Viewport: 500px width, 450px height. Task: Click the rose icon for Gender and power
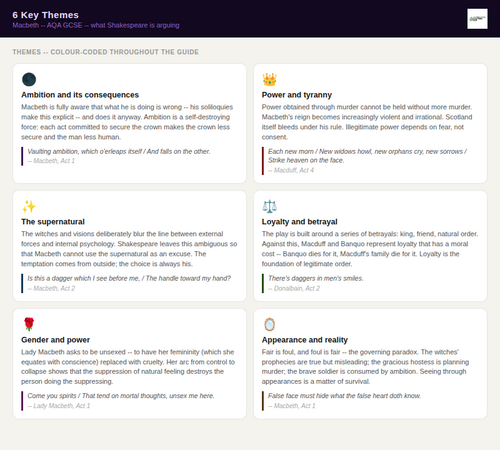(29, 324)
